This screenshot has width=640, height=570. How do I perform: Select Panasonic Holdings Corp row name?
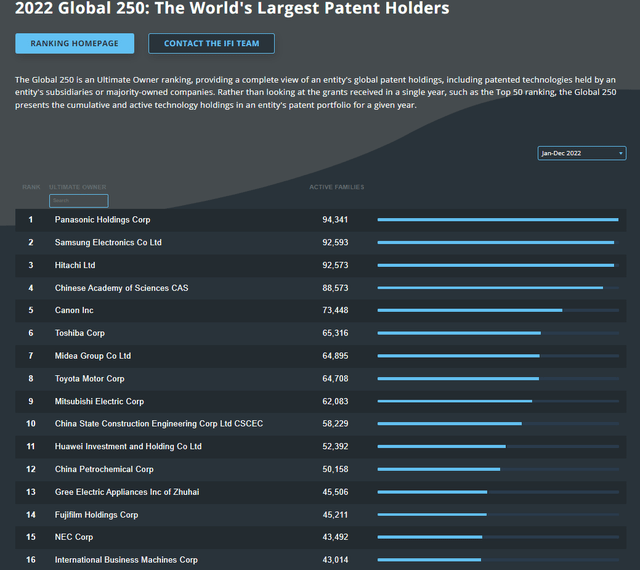[x=102, y=220]
